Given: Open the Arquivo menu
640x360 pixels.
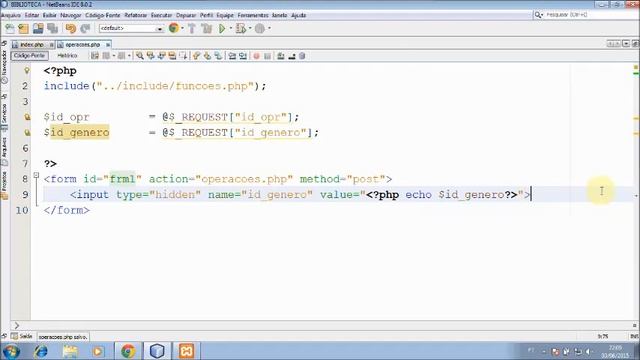Looking at the screenshot, I should point(10,15).
